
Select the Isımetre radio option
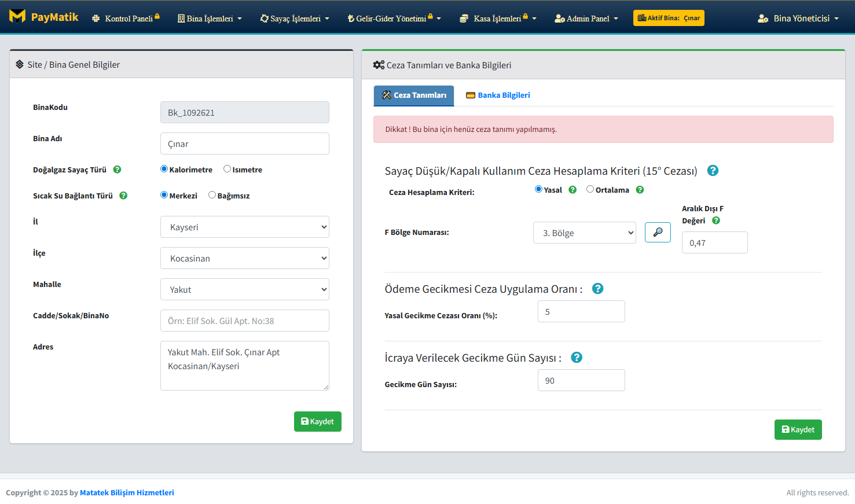(227, 169)
